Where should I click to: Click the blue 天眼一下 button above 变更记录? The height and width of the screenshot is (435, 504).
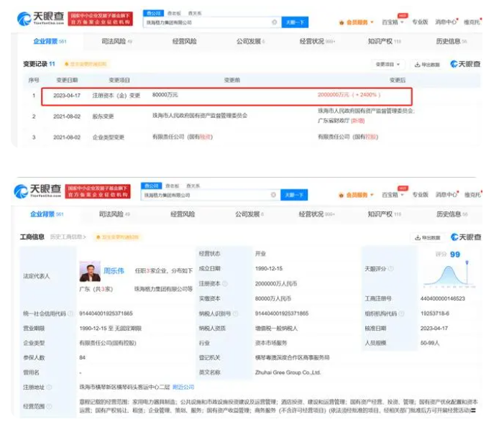tap(295, 22)
